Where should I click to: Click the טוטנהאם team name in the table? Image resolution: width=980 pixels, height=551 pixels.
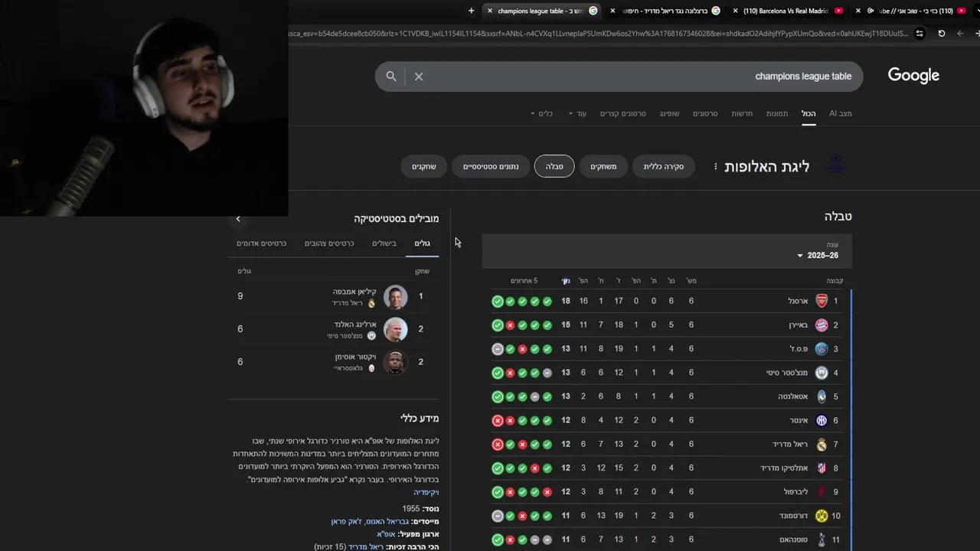(793, 540)
